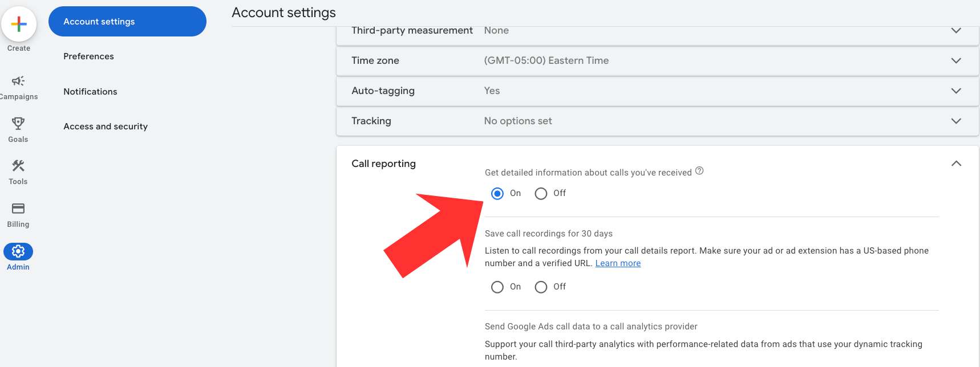
Task: Expand the Time zone setting row
Action: pos(956,60)
